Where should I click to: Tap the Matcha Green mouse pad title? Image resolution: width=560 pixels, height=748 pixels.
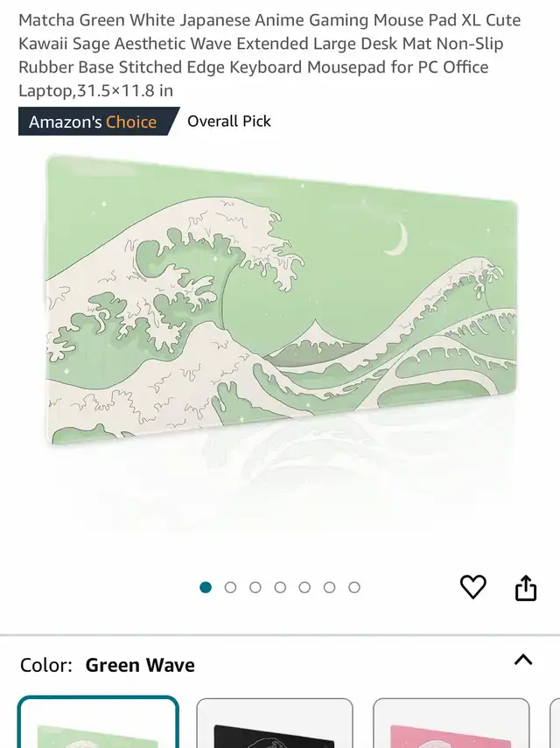tap(269, 55)
